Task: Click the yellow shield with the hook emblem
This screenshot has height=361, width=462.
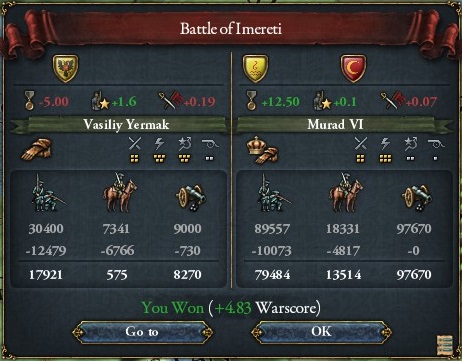Action: [x=256, y=69]
